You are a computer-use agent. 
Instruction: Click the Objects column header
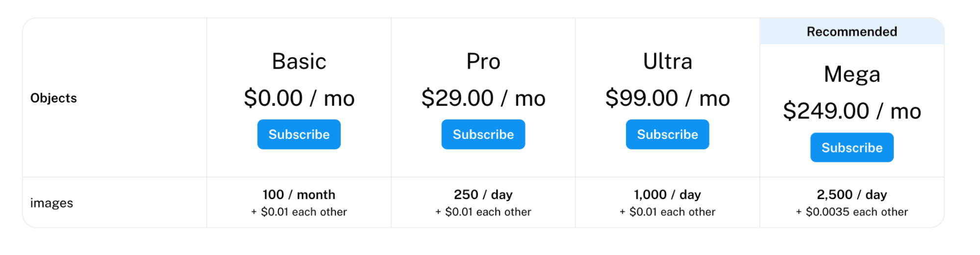click(53, 98)
